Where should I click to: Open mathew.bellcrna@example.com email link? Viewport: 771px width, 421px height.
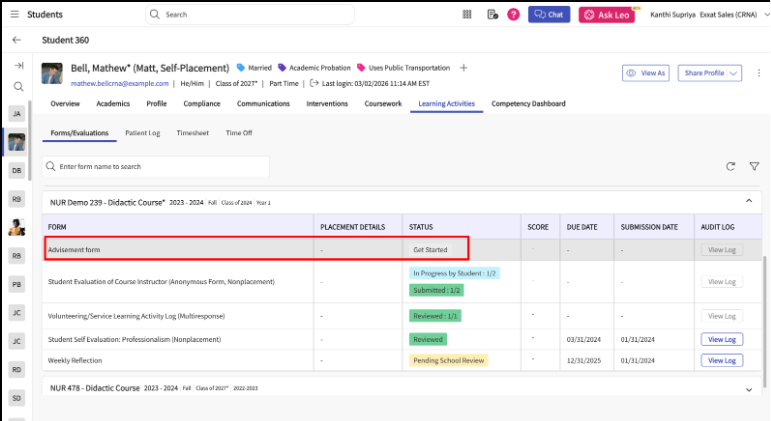119,84
